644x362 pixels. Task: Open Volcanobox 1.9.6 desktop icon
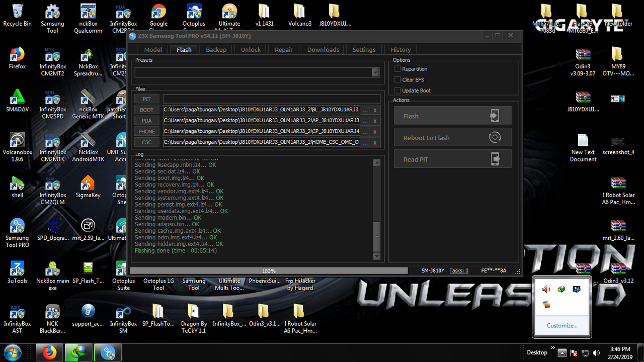coord(17,147)
